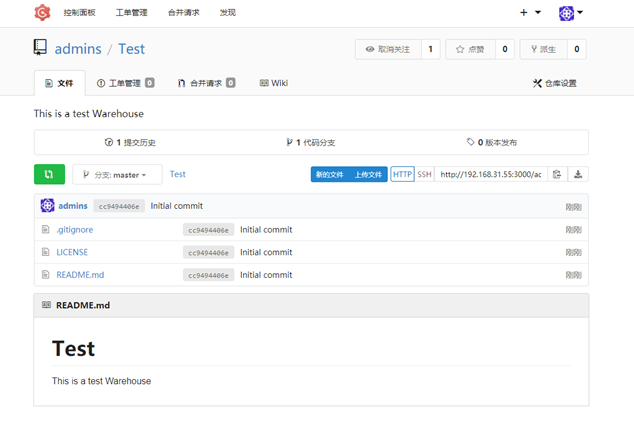View the 1 提交历史 commit history
This screenshot has height=421, width=634.
coord(130,142)
